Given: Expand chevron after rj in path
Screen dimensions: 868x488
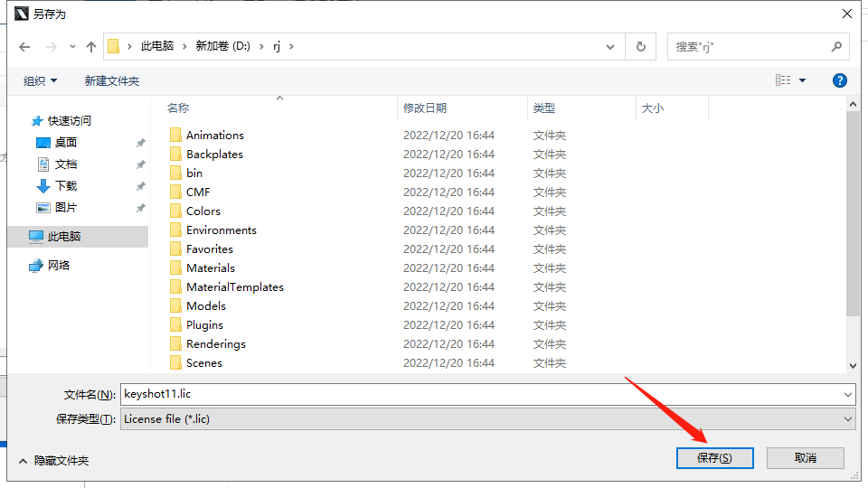Looking at the screenshot, I should (x=291, y=46).
